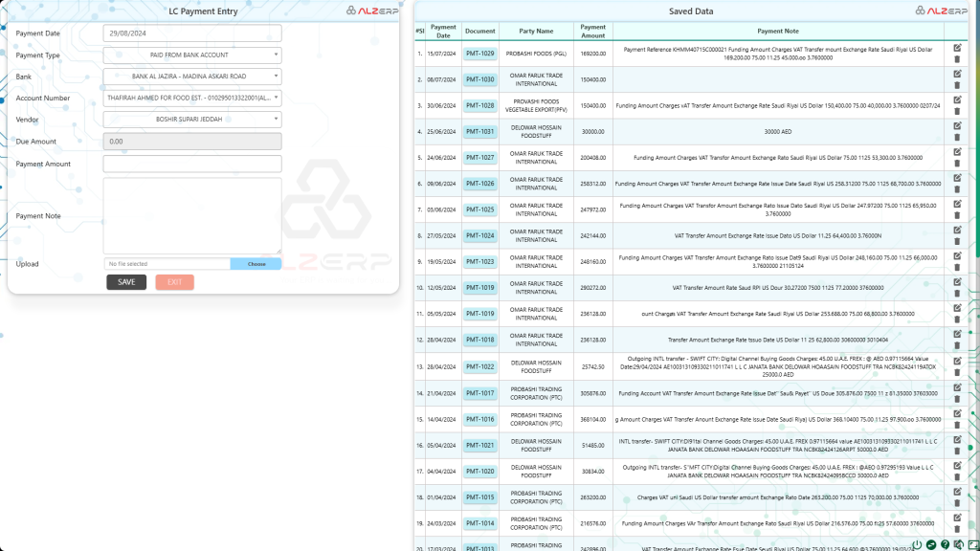Click the Party Name column header

[x=536, y=32]
